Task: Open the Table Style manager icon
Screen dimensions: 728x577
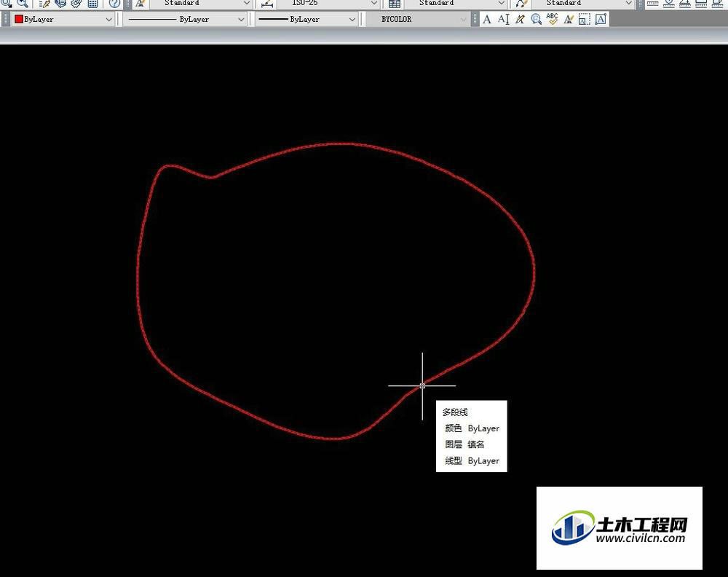Action: coord(394,3)
